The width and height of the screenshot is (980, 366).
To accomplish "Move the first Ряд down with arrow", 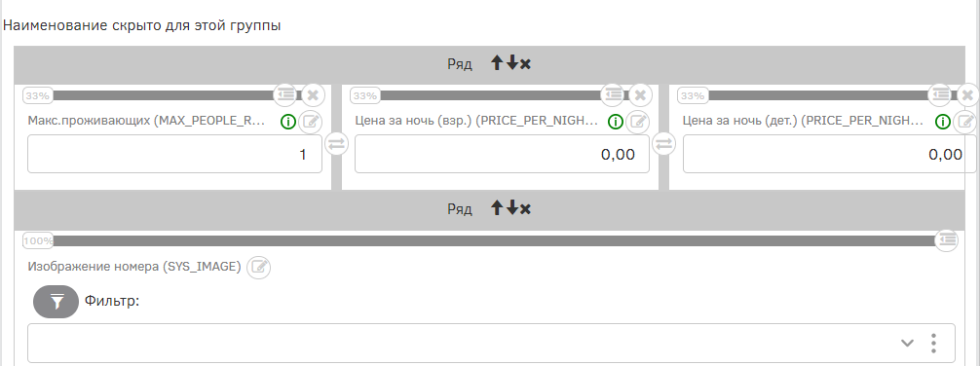I will pos(511,63).
